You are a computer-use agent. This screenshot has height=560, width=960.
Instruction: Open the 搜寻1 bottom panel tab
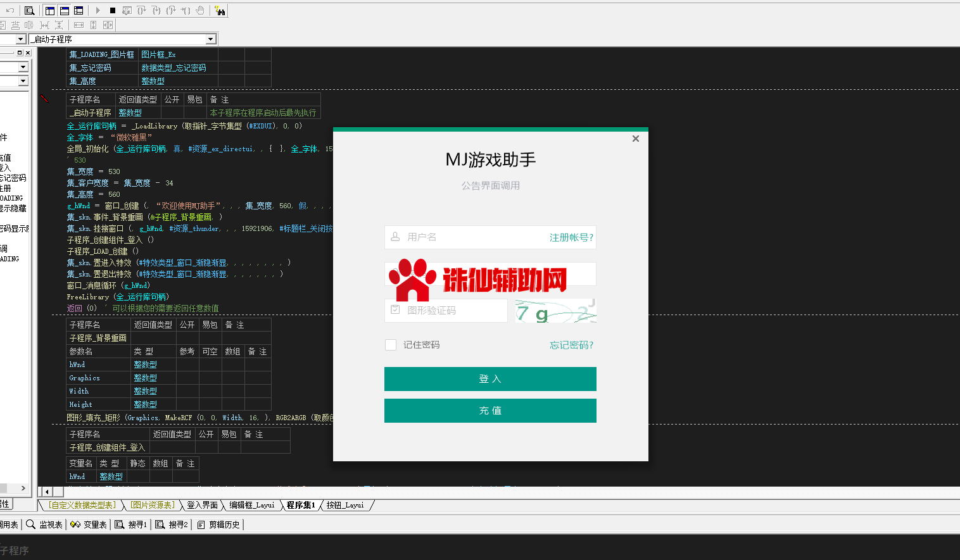tap(131, 525)
